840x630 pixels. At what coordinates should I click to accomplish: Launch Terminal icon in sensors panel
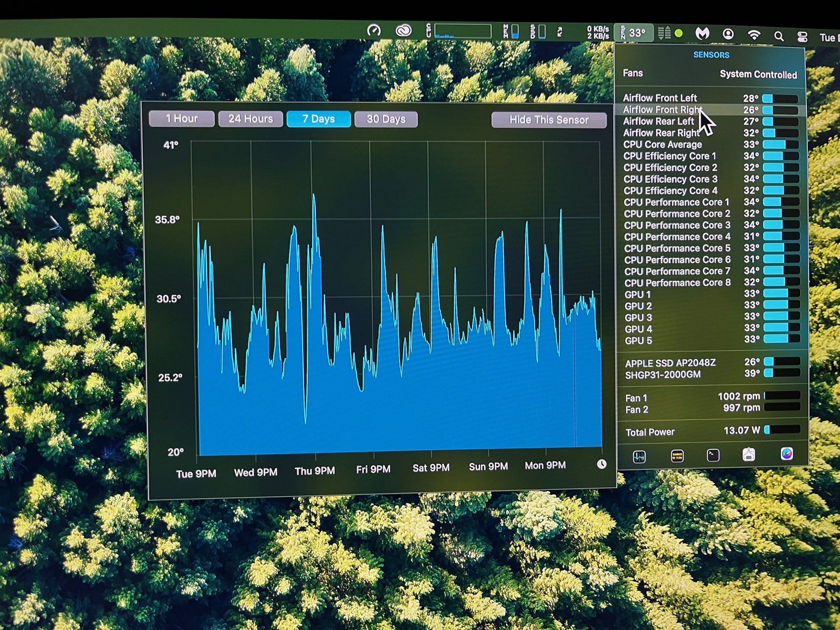pyautogui.click(x=713, y=455)
